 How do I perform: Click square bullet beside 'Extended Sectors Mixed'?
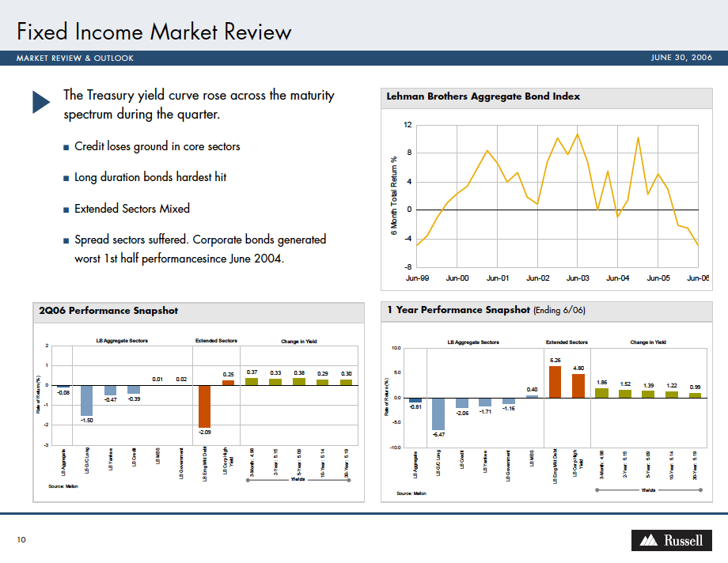tap(66, 209)
